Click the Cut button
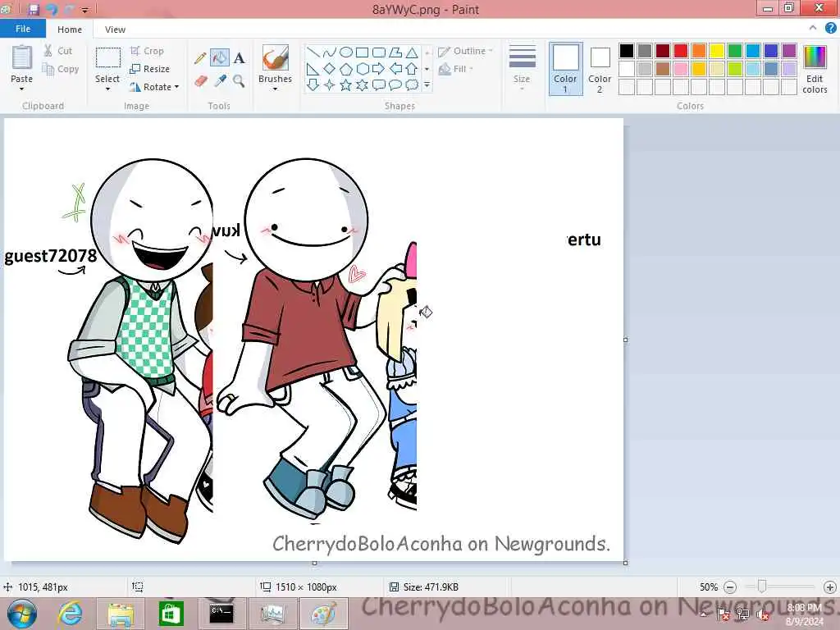 tap(58, 51)
